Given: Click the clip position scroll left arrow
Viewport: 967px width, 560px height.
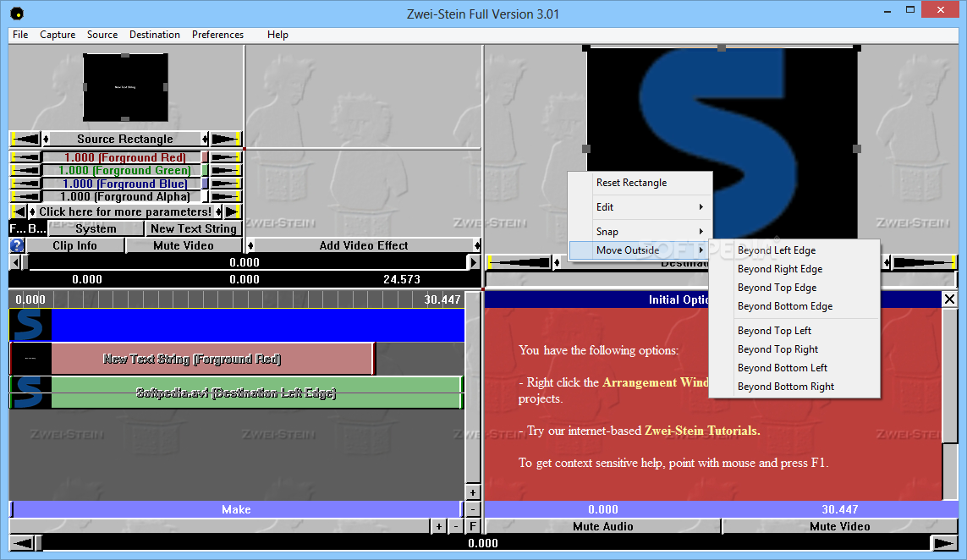Looking at the screenshot, I should 15,263.
